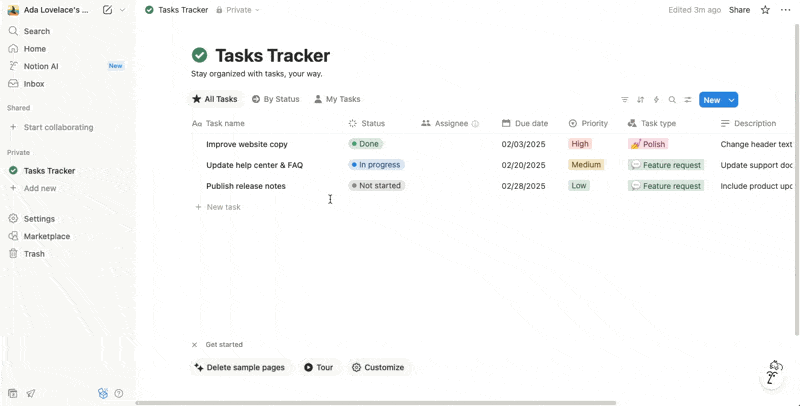Open the Private sharing dropdown
This screenshot has height=406, width=800.
pyautogui.click(x=238, y=10)
